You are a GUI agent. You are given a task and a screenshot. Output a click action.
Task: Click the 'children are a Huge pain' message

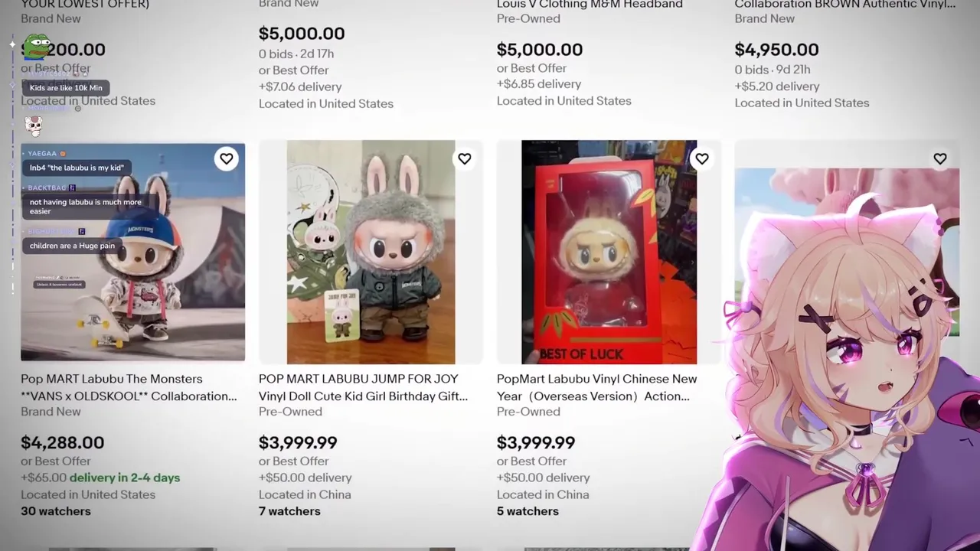tap(72, 246)
